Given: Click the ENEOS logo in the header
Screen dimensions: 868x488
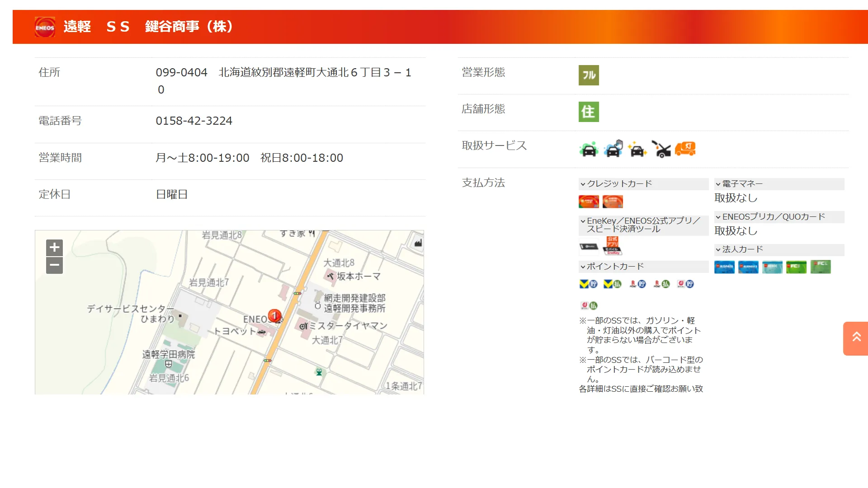Looking at the screenshot, I should click(45, 27).
